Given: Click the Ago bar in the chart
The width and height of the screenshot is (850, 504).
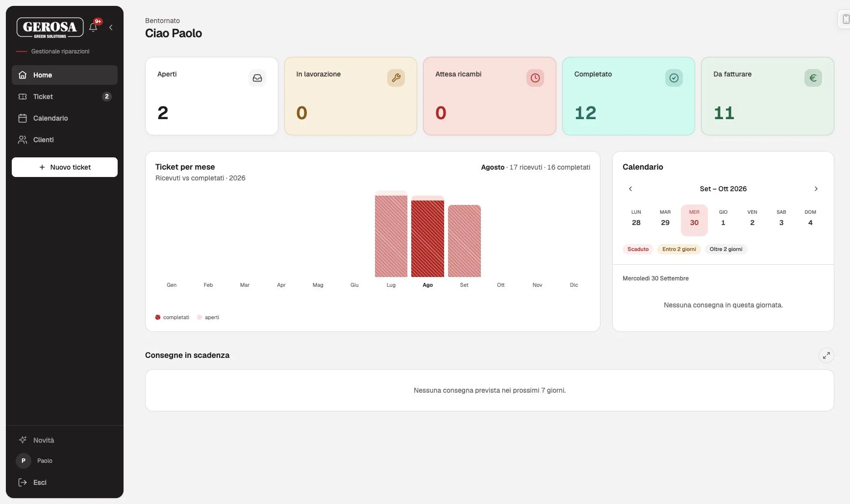Looking at the screenshot, I should 427,236.
